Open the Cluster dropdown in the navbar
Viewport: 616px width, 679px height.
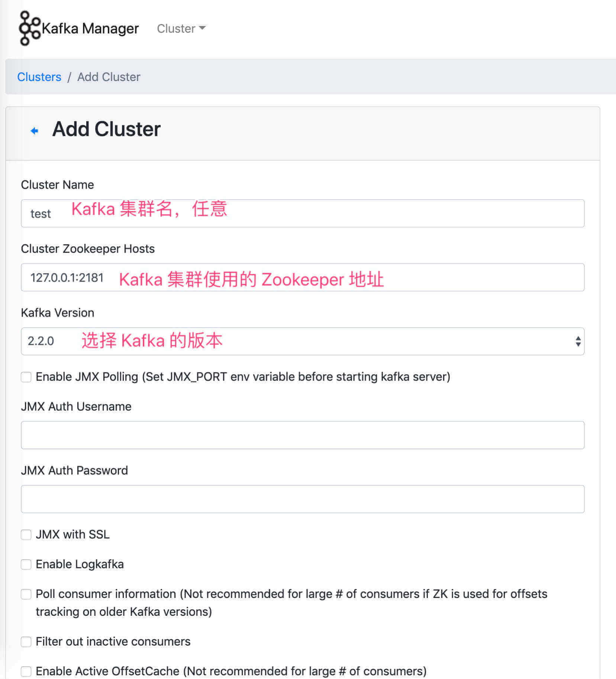pos(181,29)
